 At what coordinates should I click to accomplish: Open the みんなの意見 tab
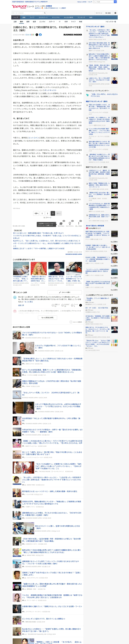68,17
